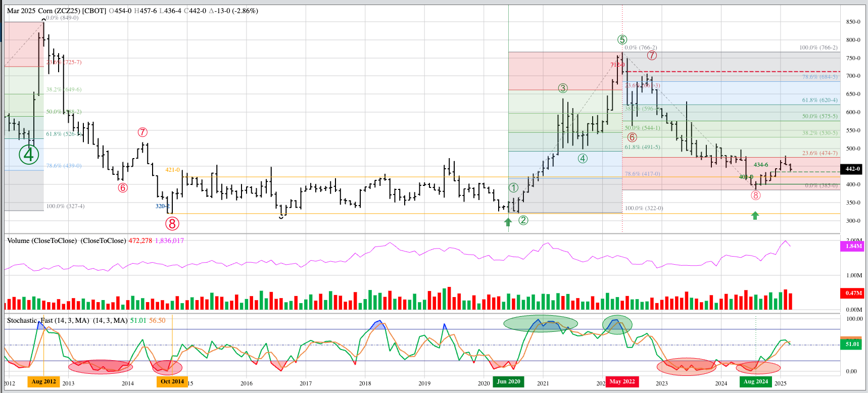This screenshot has width=868, height=393.
Task: Select the large red circled 8 wave label
Action: click(x=172, y=223)
